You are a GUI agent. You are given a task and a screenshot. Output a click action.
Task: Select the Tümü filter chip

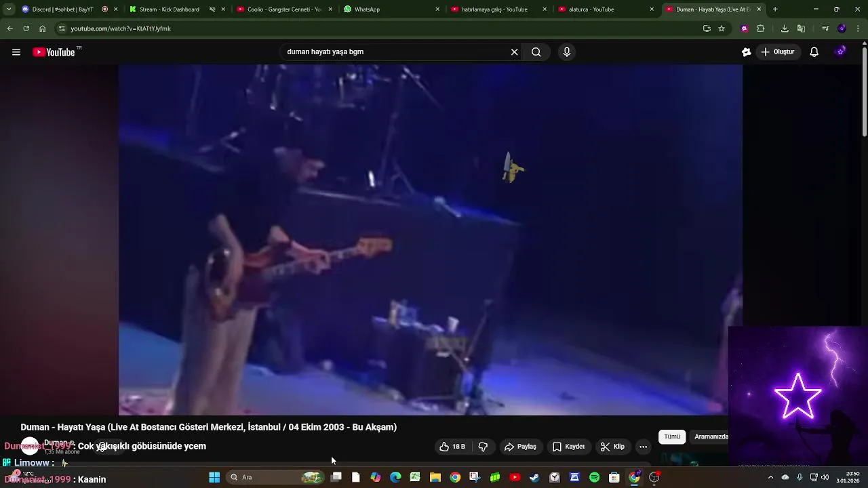(x=672, y=437)
